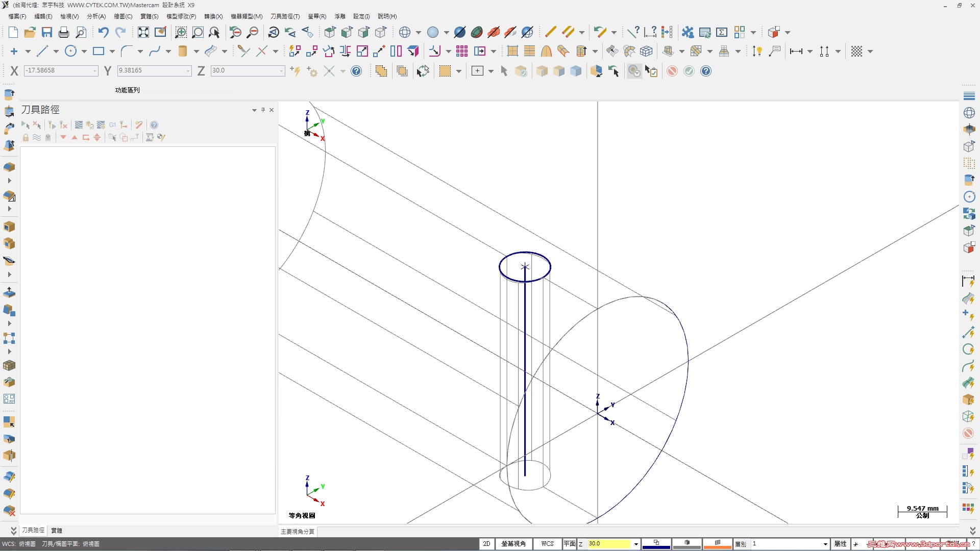
Task: Switch to the 實體 tab
Action: [57, 531]
